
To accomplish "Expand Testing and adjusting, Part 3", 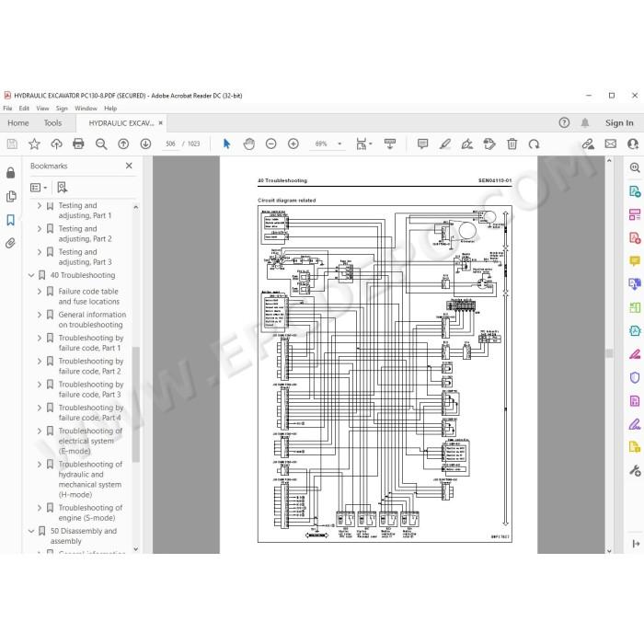I will pos(40,252).
